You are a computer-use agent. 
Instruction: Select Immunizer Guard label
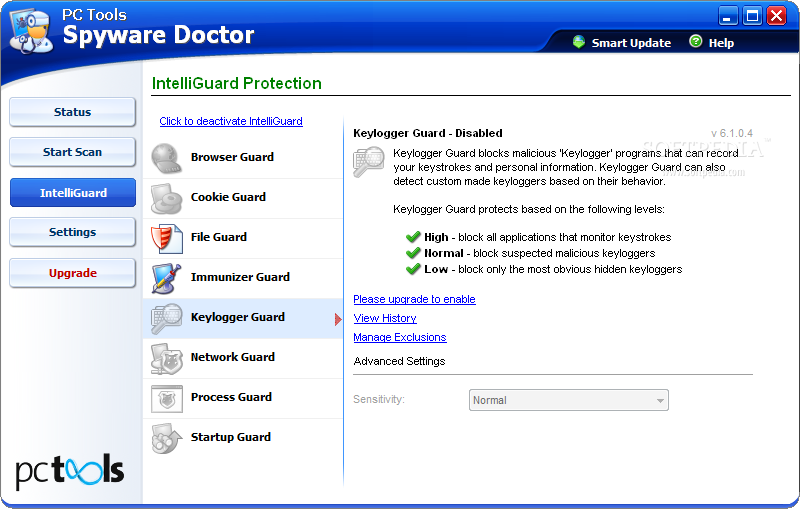[240, 277]
